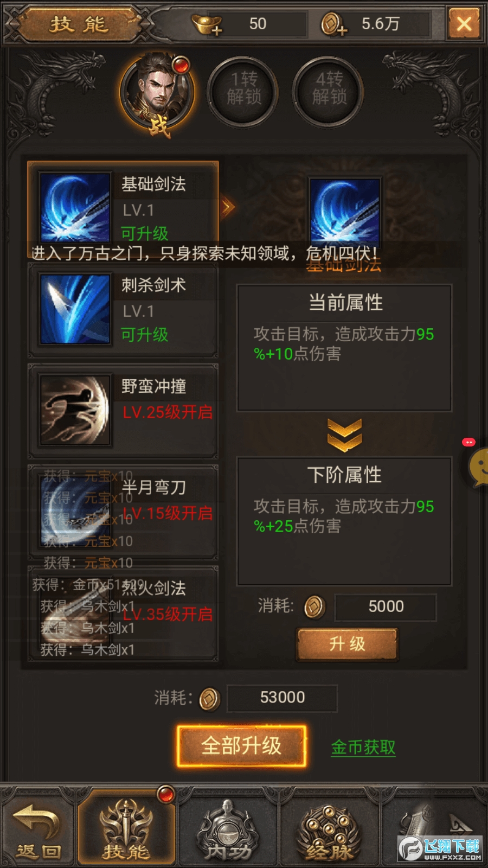Click the double chevron below 当前属性
This screenshot has height=868, width=488.
coord(344,435)
